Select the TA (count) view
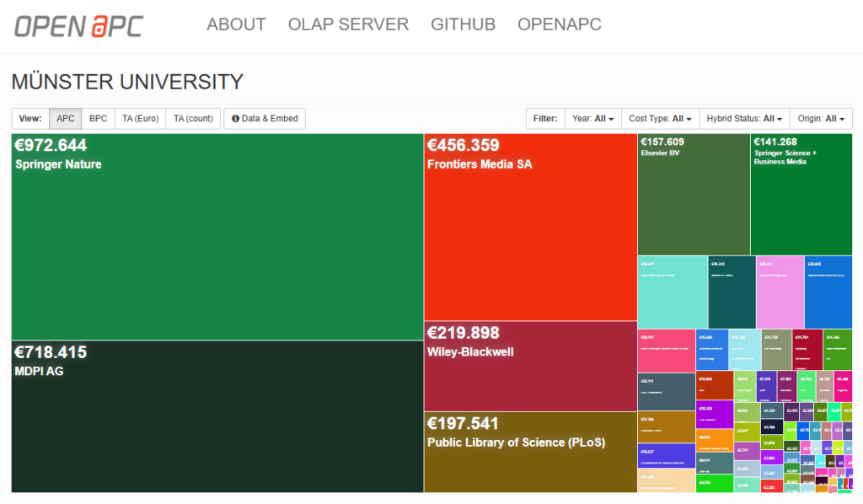Screen dimensions: 863x504 [193, 118]
